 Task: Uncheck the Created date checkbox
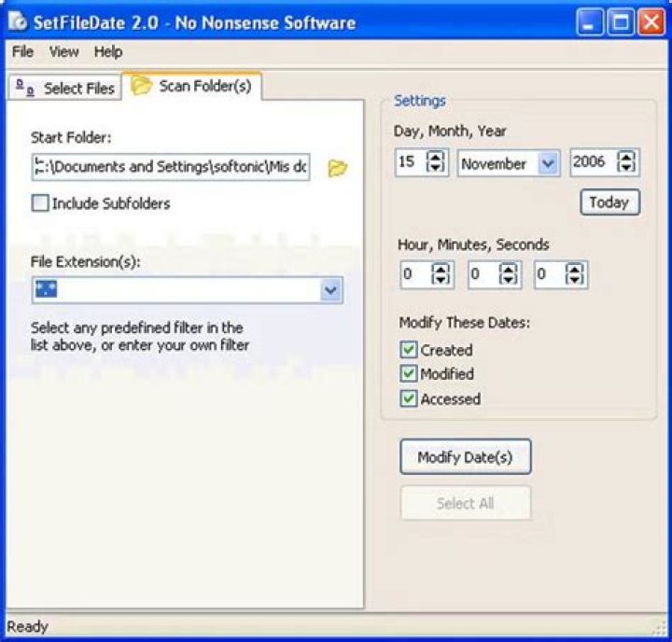coord(409,350)
